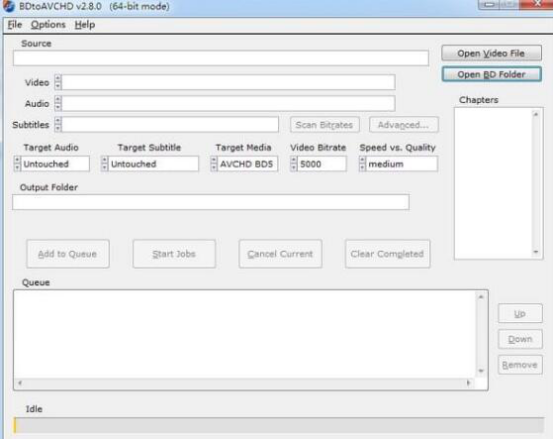Change Speed vs. Quality medium selector
The height and width of the screenshot is (439, 554).
(399, 164)
